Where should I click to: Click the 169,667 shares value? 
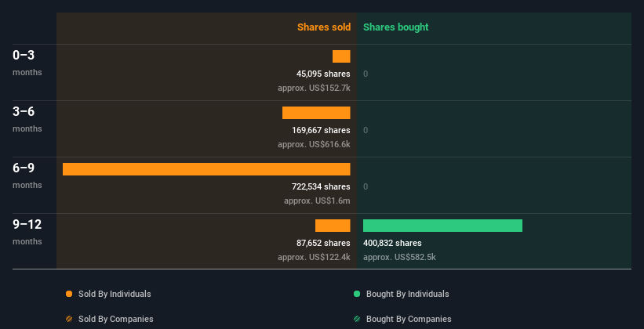click(321, 131)
